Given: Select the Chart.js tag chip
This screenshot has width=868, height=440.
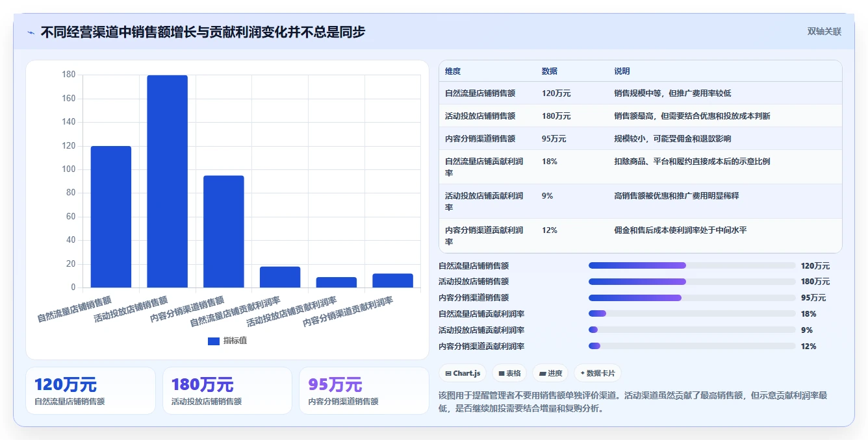Looking at the screenshot, I should coord(463,373).
